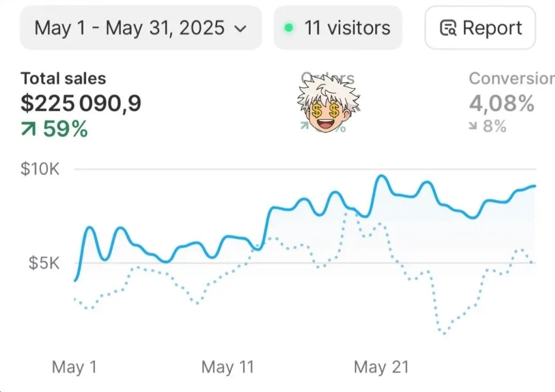The image size is (555, 392).
Task: Click the May 21 x-axis date label
Action: 381,367
